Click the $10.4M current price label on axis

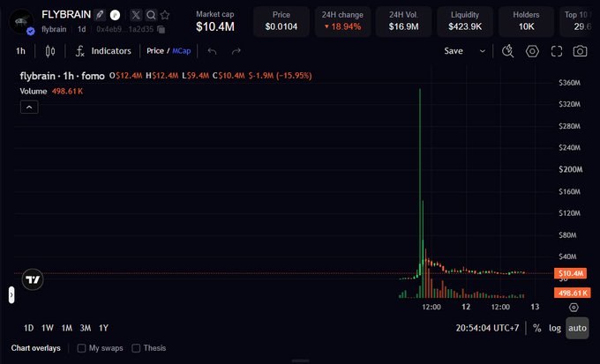pyautogui.click(x=570, y=273)
